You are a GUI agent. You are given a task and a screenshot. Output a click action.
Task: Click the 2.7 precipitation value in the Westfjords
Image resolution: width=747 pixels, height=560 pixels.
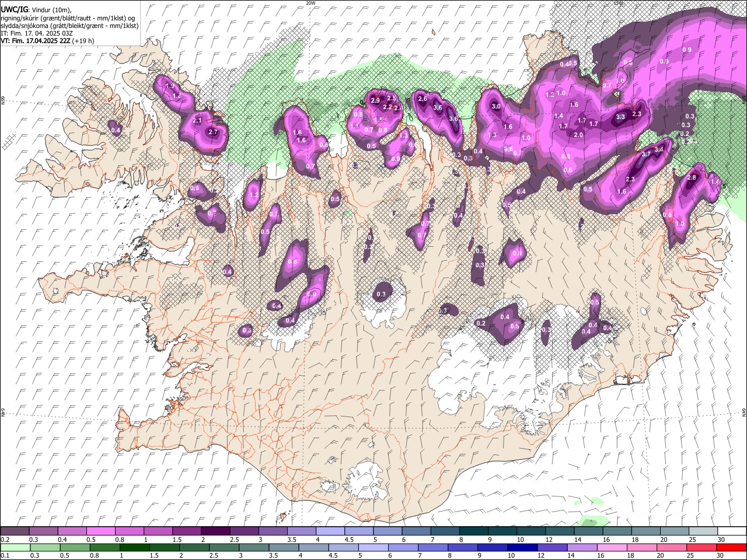coord(213,132)
